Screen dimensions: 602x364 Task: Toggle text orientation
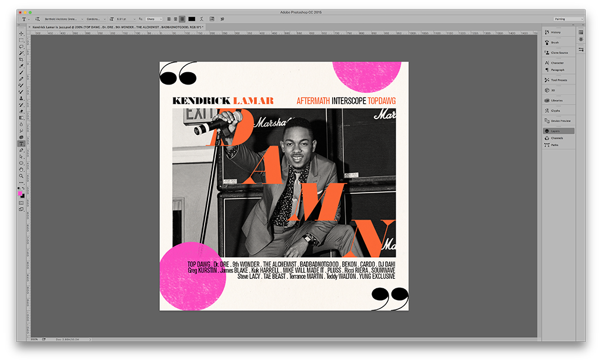[x=38, y=19]
